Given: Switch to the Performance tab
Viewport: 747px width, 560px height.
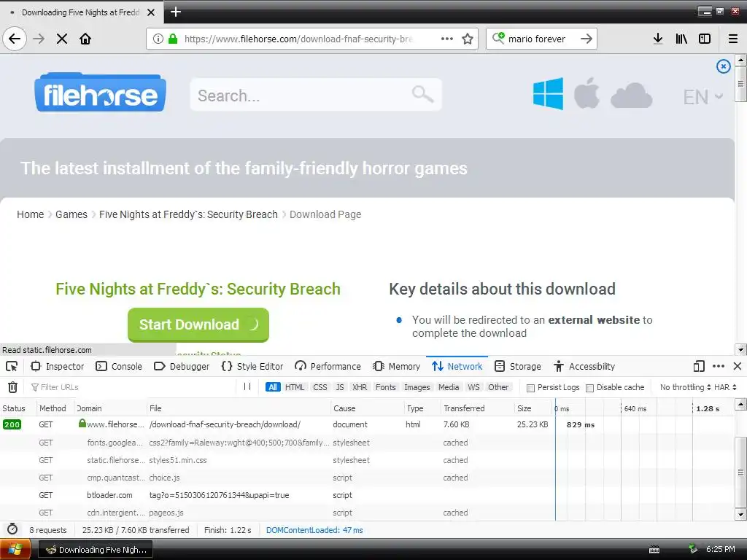Looking at the screenshot, I should (x=328, y=366).
